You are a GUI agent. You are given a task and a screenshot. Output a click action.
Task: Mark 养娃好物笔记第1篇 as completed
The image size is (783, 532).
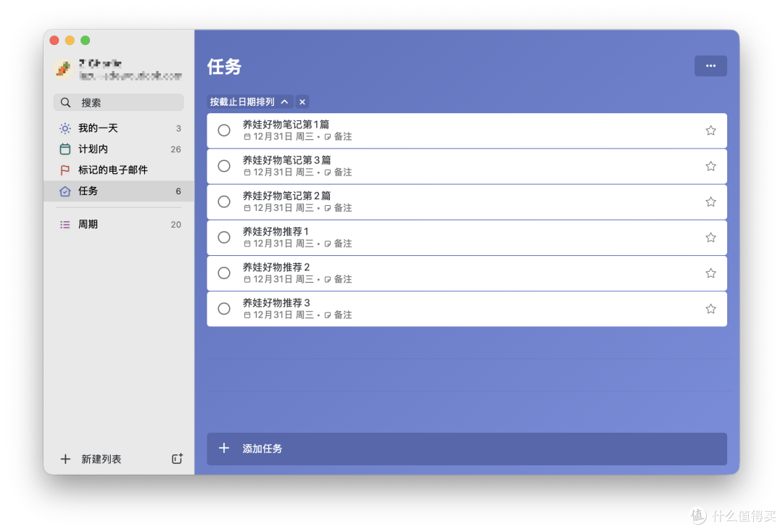click(224, 130)
